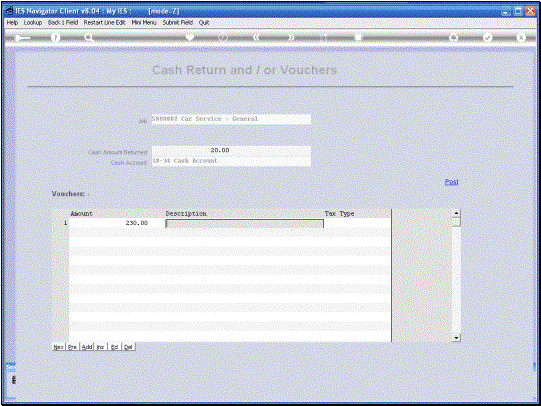Click the vouchers scrollbar down arrow
Viewport: 541px width, 406px height.
click(456, 338)
